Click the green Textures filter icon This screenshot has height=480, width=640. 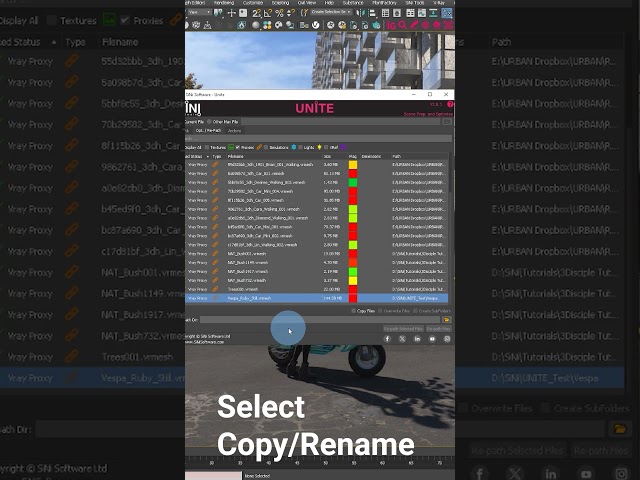pos(231,147)
